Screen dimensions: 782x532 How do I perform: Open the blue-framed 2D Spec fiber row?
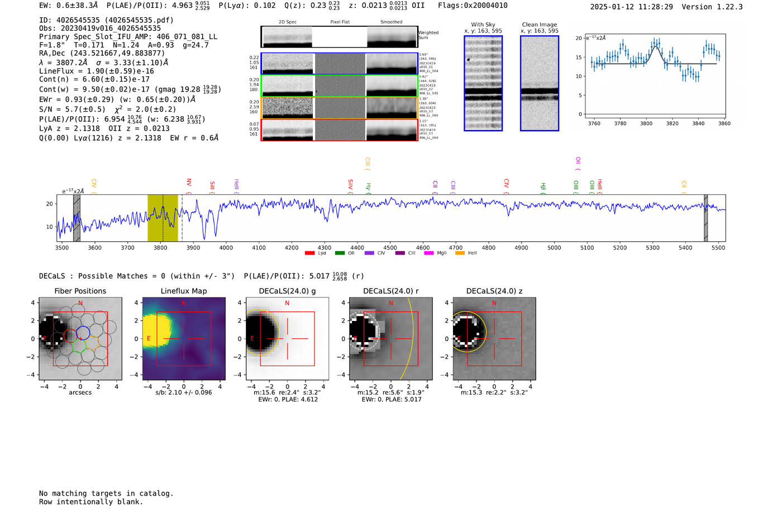(339, 64)
